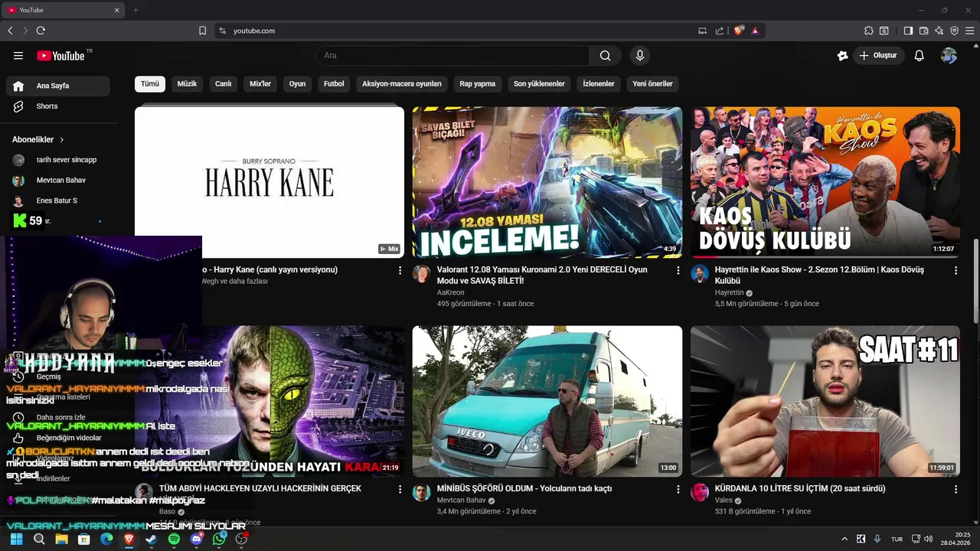The width and height of the screenshot is (980, 551).
Task: Select the Mix'ler filter chip
Action: pyautogui.click(x=260, y=83)
